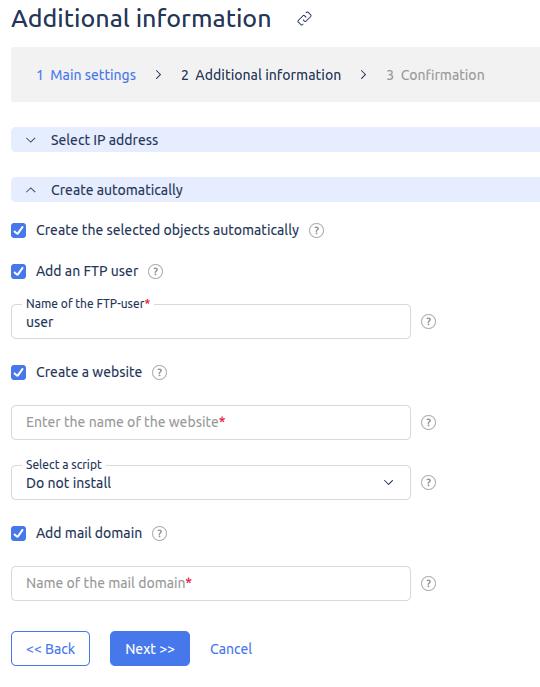Image resolution: width=540 pixels, height=687 pixels.
Task: Copy the Additional information page link icon
Action: click(304, 19)
